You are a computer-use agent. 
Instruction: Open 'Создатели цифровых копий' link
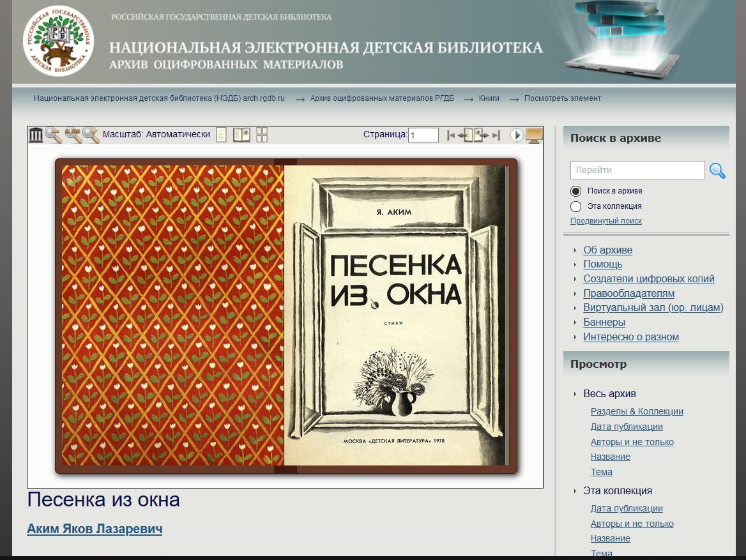(648, 279)
